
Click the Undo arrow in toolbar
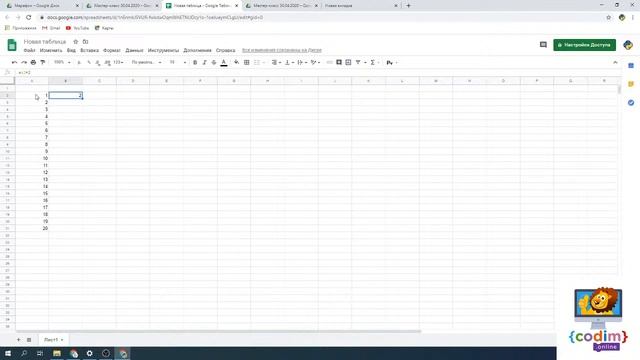tap(14, 62)
